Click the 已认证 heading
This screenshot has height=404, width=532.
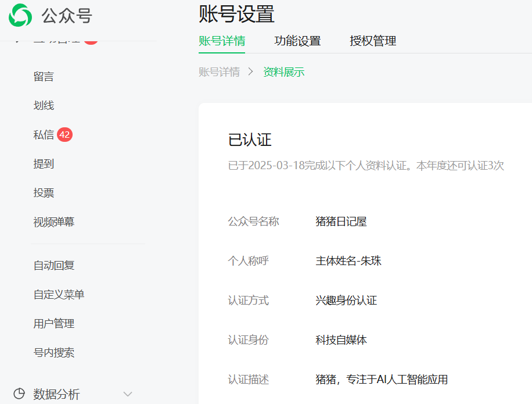click(250, 140)
